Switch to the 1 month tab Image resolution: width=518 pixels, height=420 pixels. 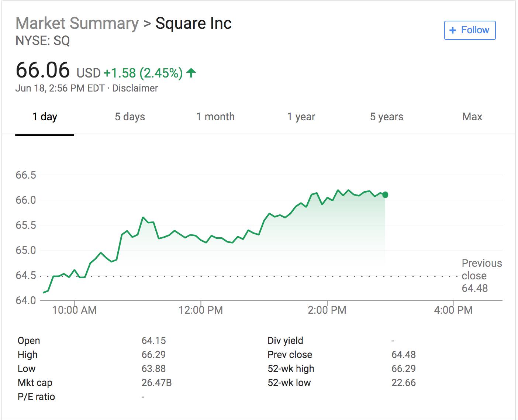(x=215, y=117)
